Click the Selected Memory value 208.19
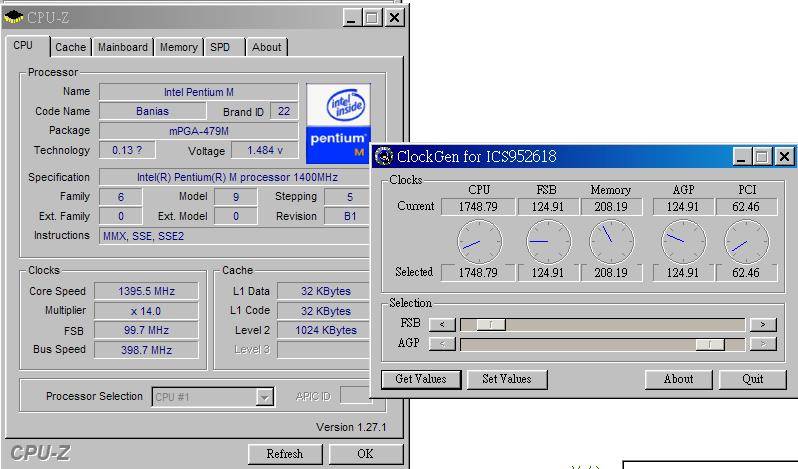Screen dimensions: 798x469 click(611, 273)
